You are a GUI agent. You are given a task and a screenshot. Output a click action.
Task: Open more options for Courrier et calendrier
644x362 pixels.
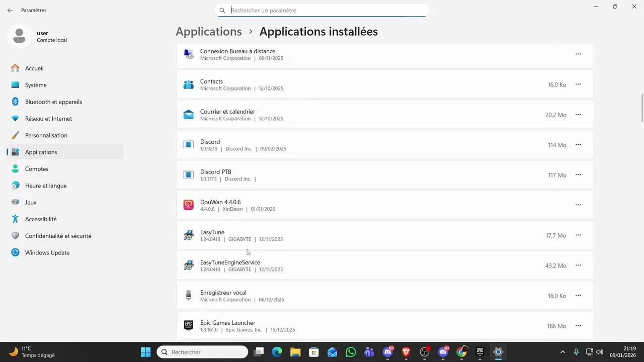point(578,115)
